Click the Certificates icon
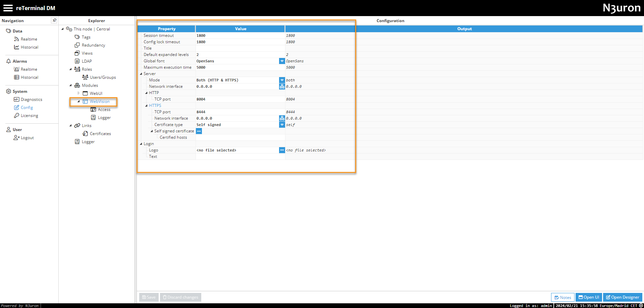This screenshot has width=644, height=308. point(85,134)
